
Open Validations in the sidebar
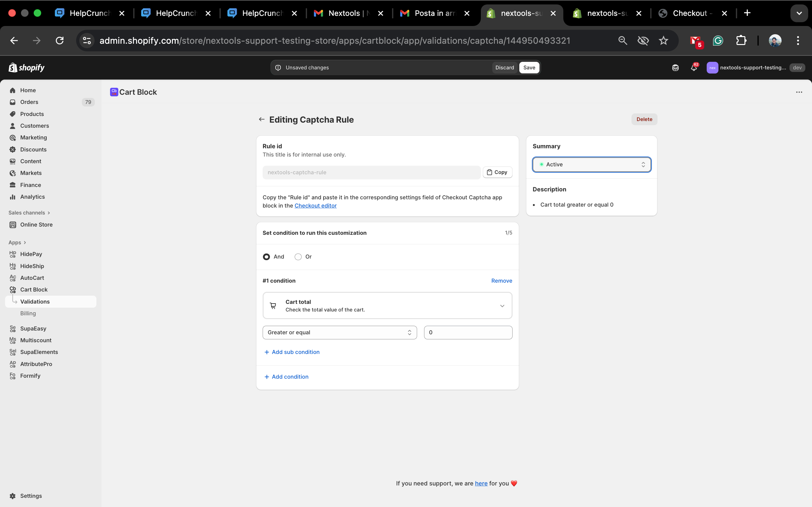coord(35,301)
